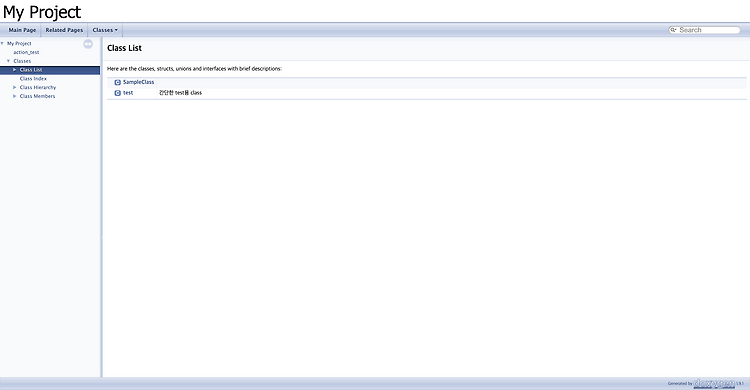Image resolution: width=750 pixels, height=390 pixels.
Task: Click the sync navigation toggle icon in sidebar
Action: (88, 44)
